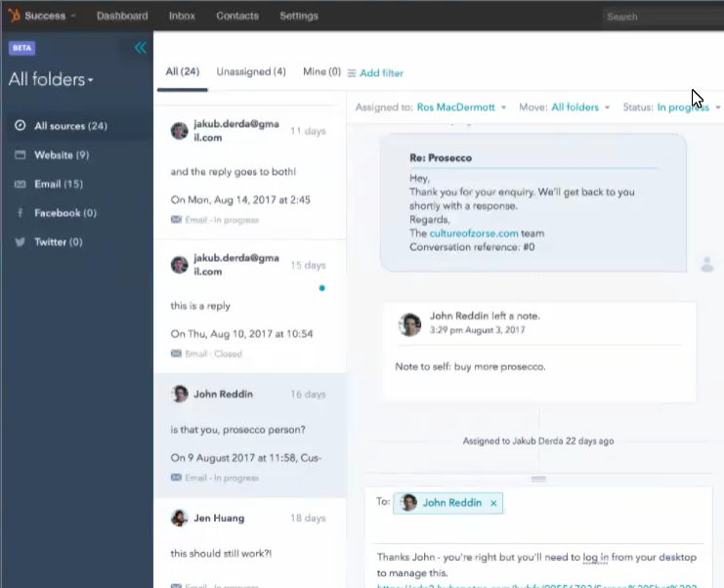The height and width of the screenshot is (588, 724).
Task: Click the Email envelope icon in sidebar
Action: pyautogui.click(x=20, y=184)
